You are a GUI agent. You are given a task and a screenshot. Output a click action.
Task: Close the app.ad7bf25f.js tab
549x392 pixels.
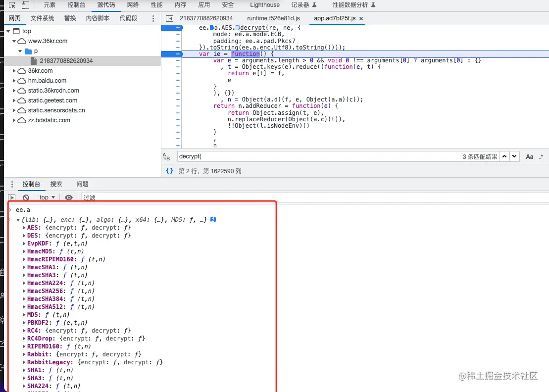click(x=361, y=18)
